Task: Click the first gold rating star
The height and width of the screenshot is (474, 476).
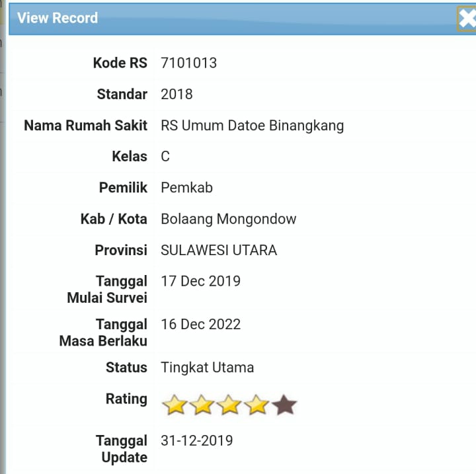Action: 175,405
